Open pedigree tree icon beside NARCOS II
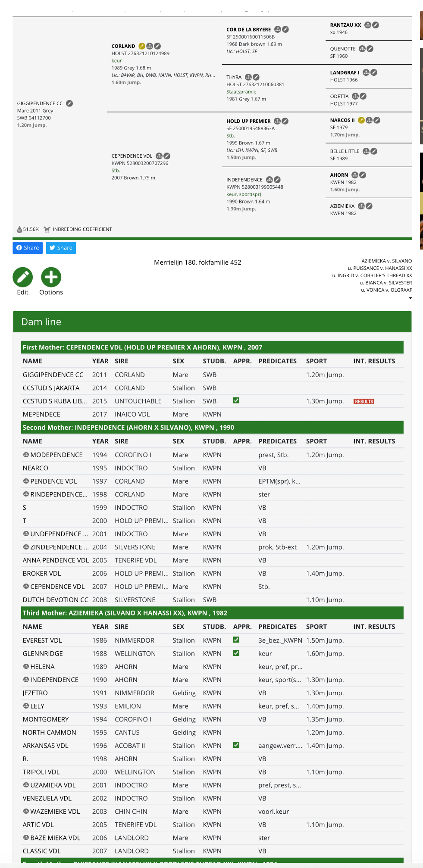Viewport: 423px width, 868px height. click(x=369, y=120)
